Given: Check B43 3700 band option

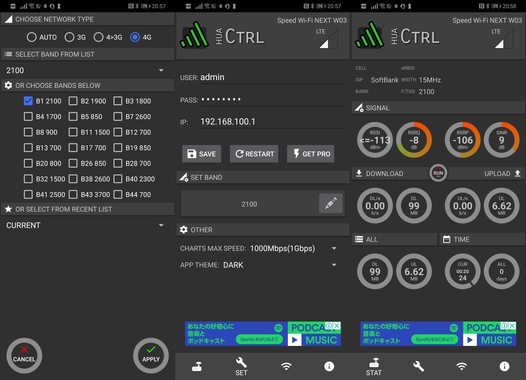Looking at the screenshot, I should click(73, 194).
